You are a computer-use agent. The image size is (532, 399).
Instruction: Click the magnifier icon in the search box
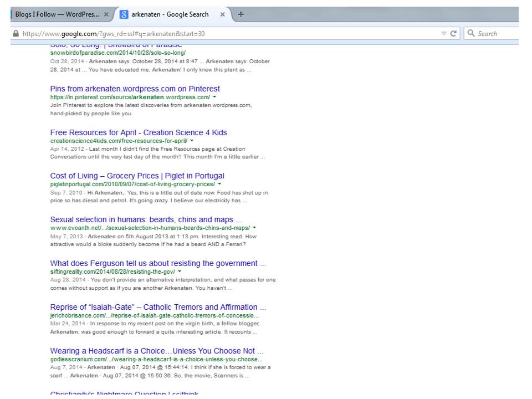click(472, 34)
